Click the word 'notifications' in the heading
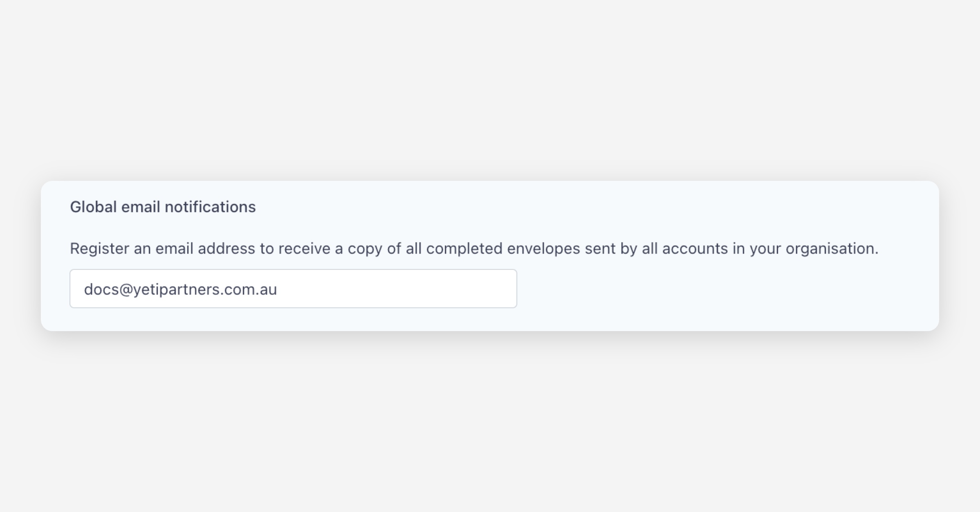The width and height of the screenshot is (980, 512). (x=210, y=207)
